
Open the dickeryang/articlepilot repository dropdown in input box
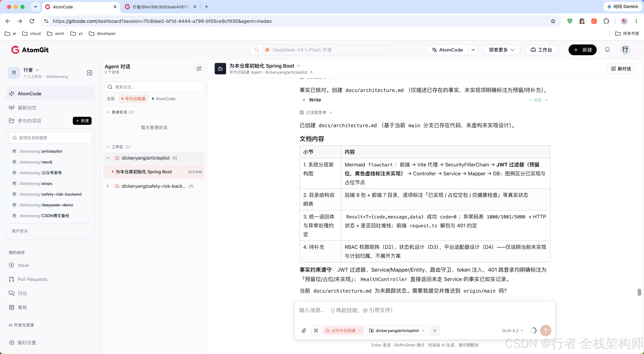[x=397, y=331]
